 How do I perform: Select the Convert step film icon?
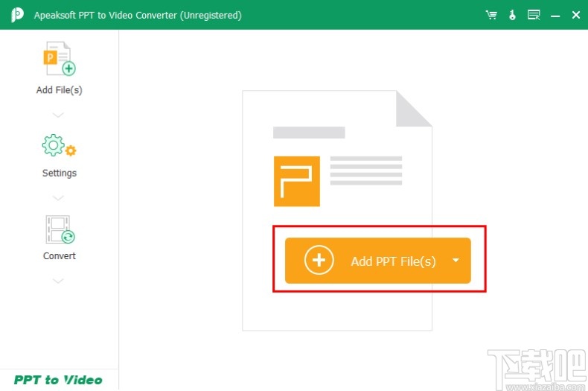pyautogui.click(x=60, y=229)
